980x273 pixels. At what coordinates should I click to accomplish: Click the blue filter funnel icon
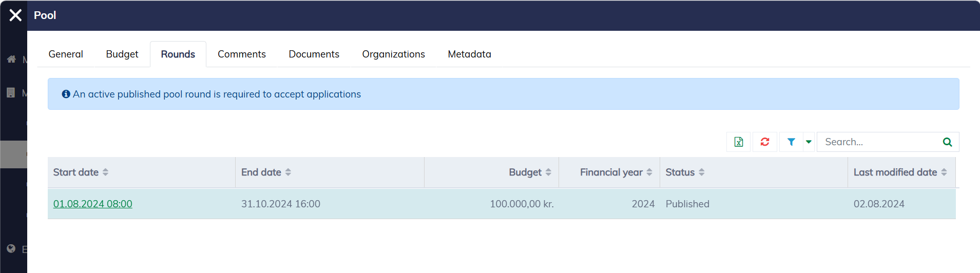click(791, 142)
